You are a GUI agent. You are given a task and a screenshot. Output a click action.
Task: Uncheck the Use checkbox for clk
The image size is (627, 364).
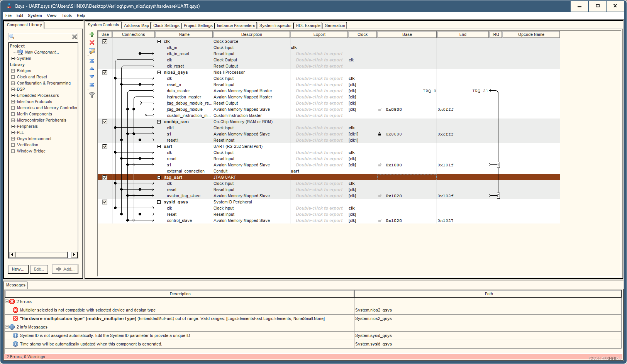click(105, 41)
